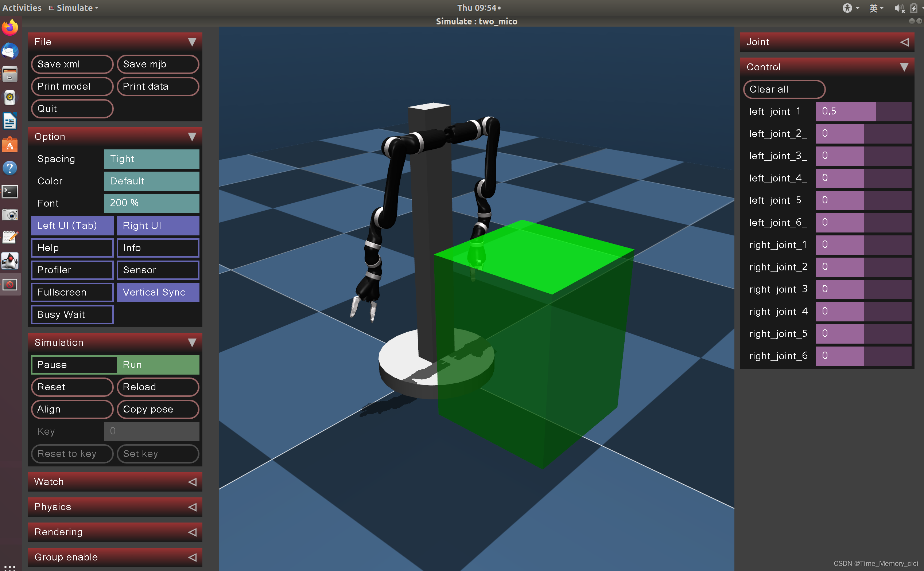Expand the Joint panel
The width and height of the screenshot is (924, 571).
[x=827, y=42]
